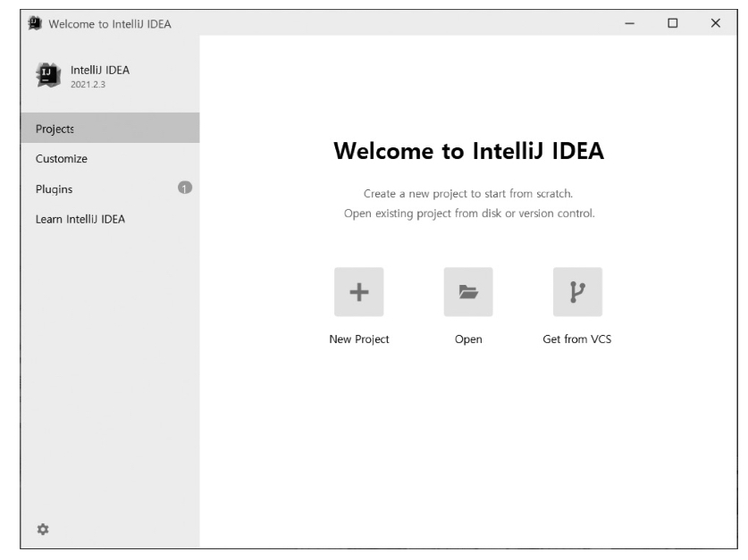Click the IntelliJ IDEA name in sidebar header
The image size is (748, 560).
(x=100, y=70)
